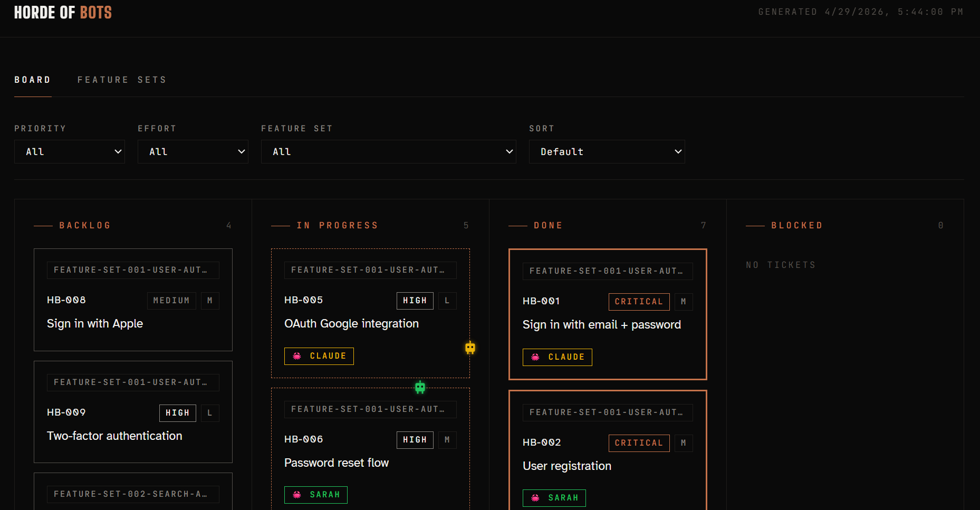The height and width of the screenshot is (510, 980).
Task: Click the bug icon in HB-006 Sarah badge
Action: click(297, 495)
